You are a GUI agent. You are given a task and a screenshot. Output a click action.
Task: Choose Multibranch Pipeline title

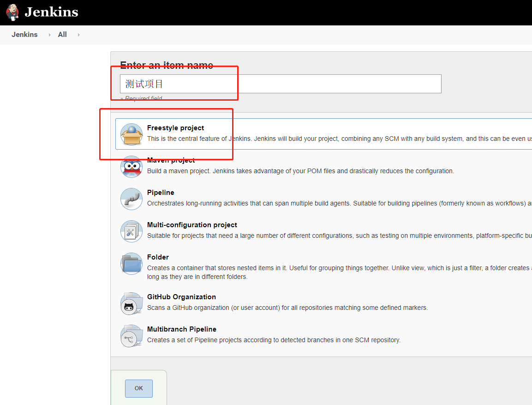click(181, 329)
